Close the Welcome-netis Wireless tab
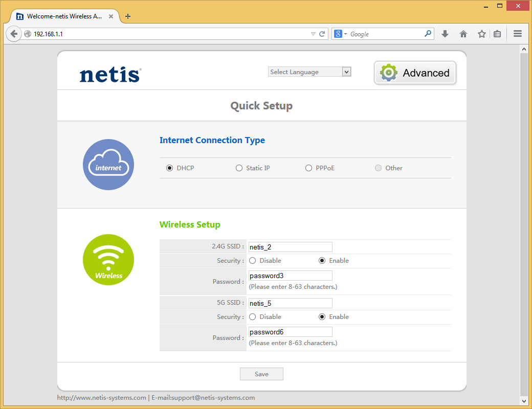532x409 pixels. [x=111, y=16]
